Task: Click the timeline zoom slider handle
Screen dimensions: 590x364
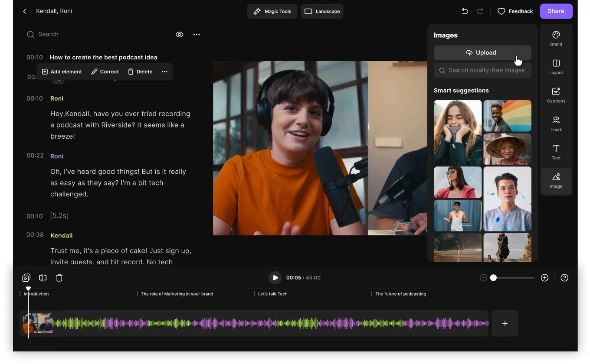Action: [x=493, y=278]
